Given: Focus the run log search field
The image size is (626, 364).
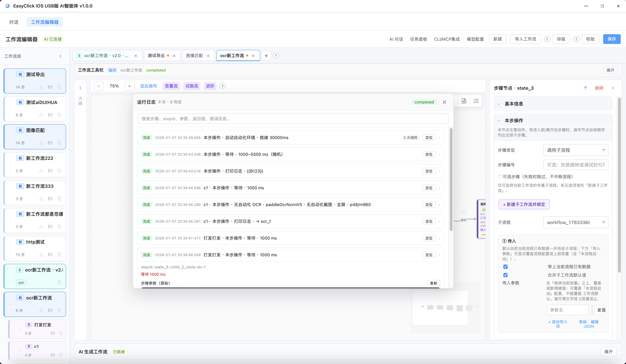Looking at the screenshot, I should (293, 119).
